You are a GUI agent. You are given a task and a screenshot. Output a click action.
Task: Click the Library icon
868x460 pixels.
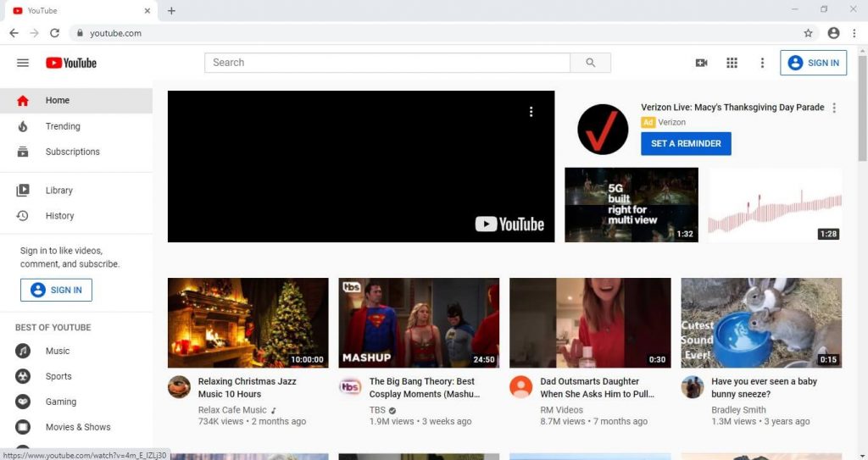[x=23, y=191]
